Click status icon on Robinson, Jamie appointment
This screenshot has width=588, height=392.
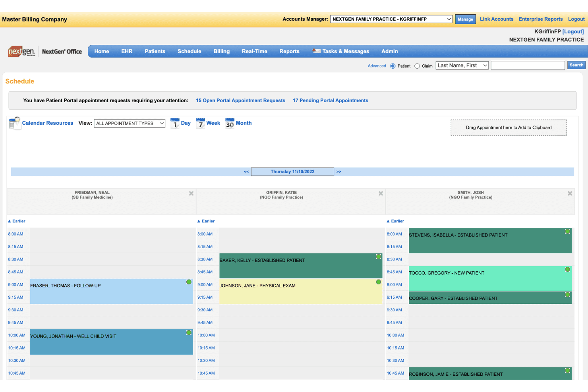(568, 371)
